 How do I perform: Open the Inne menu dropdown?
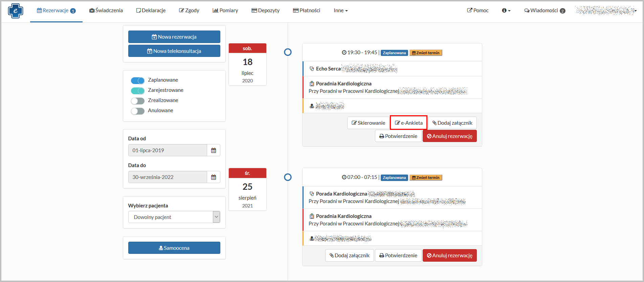(340, 11)
